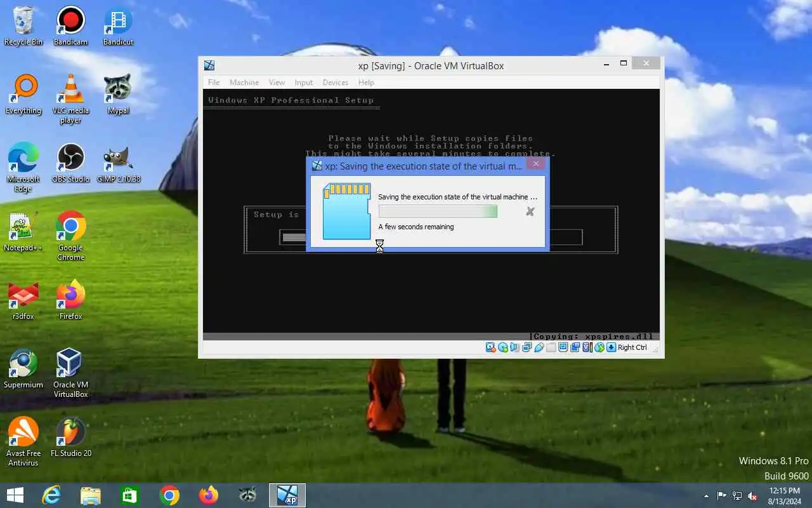This screenshot has height=508, width=812.
Task: Open the Mypal raccoon icon on the taskbar
Action: [247, 495]
